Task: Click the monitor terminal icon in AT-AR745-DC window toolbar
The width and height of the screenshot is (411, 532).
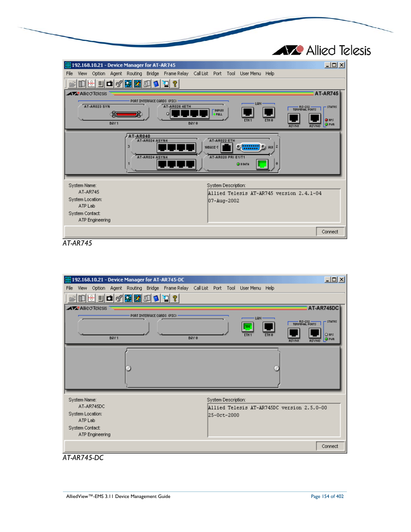Action: point(166,299)
